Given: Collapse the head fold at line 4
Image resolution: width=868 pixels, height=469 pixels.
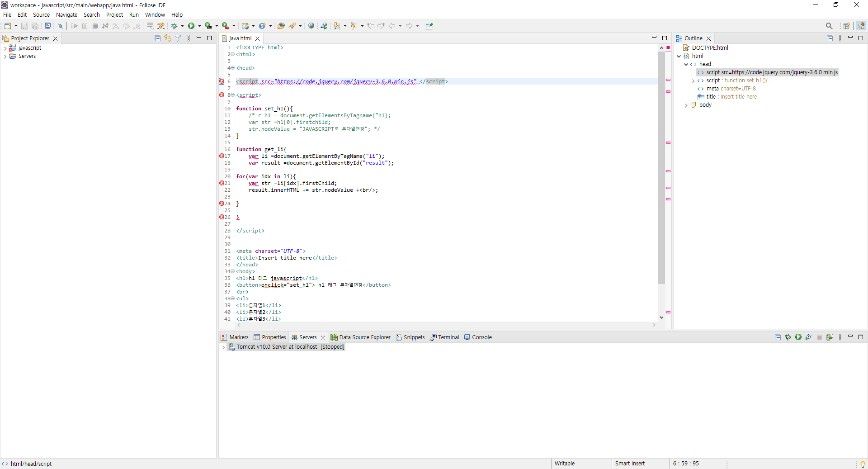Looking at the screenshot, I should pyautogui.click(x=232, y=68).
